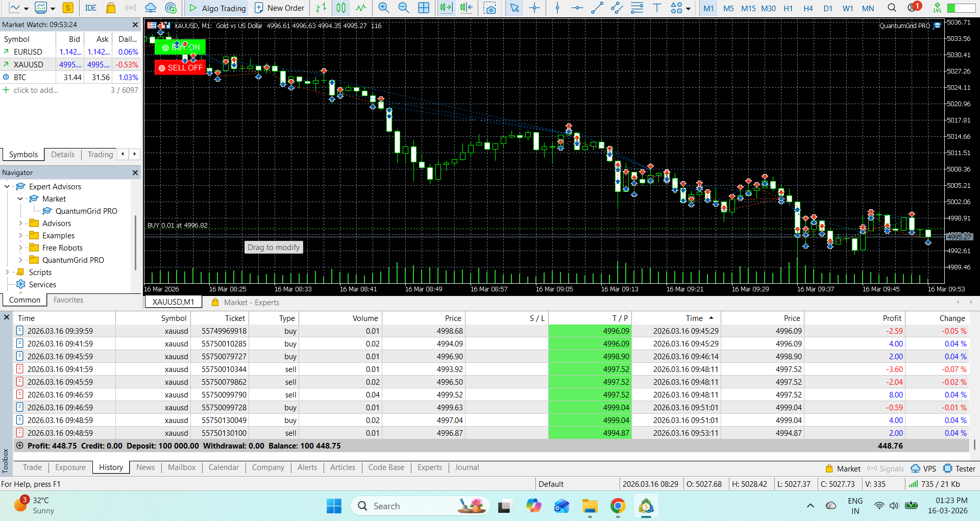Expand the Scripts tree node
980x521 pixels.
[7, 272]
